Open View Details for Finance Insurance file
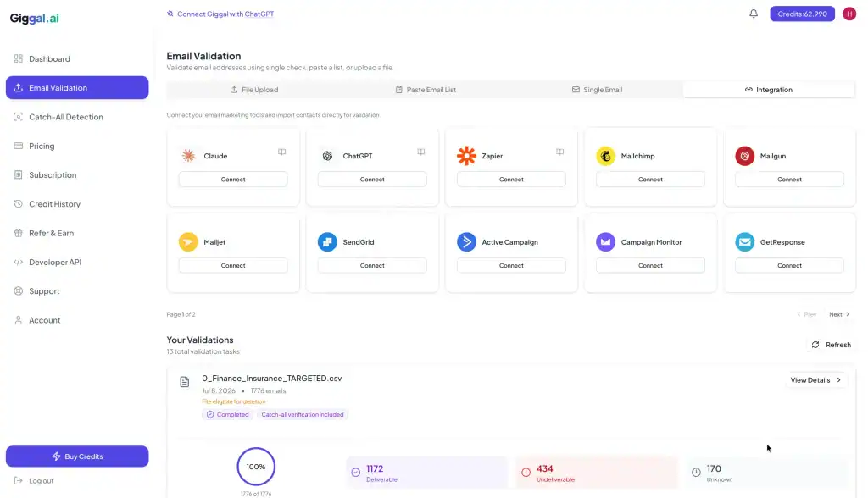This screenshot has width=868, height=498. pyautogui.click(x=816, y=380)
